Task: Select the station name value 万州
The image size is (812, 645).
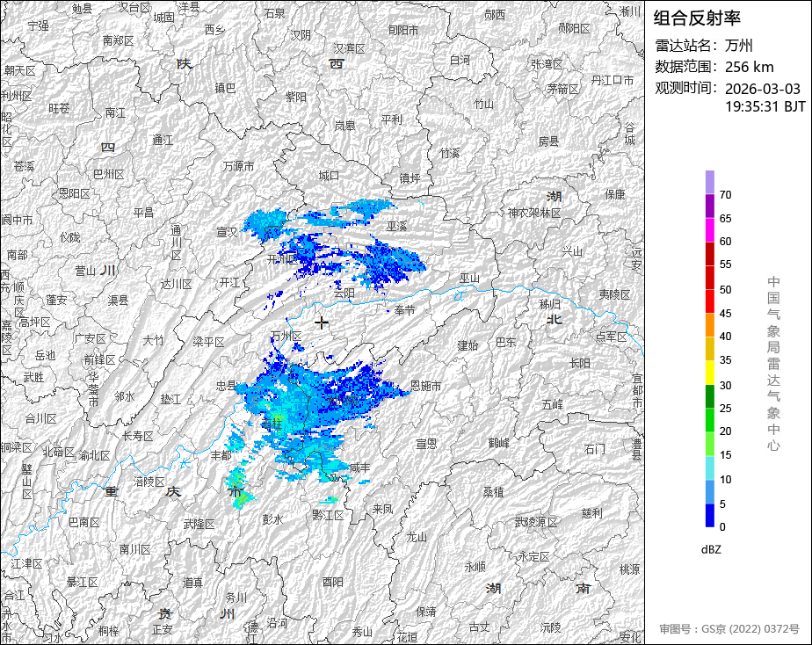Action: [x=738, y=46]
